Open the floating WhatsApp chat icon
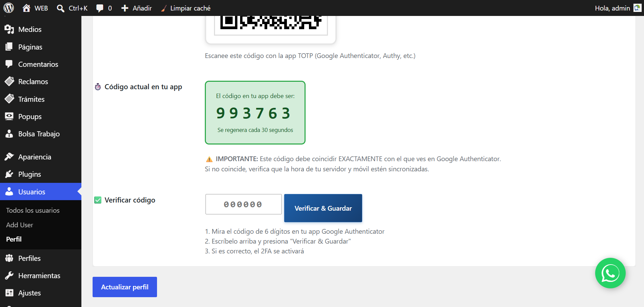This screenshot has width=644, height=307. (x=610, y=273)
